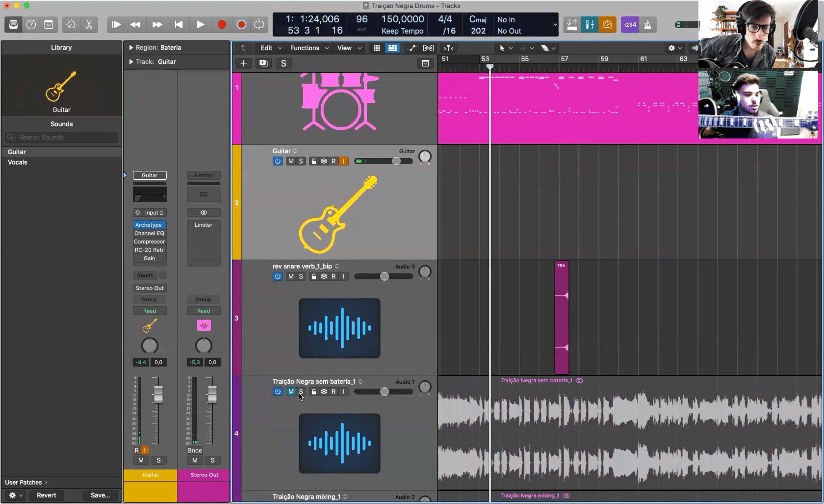Adjust the Guitar track volume slider
Viewport: 824px width, 504px height.
(396, 161)
